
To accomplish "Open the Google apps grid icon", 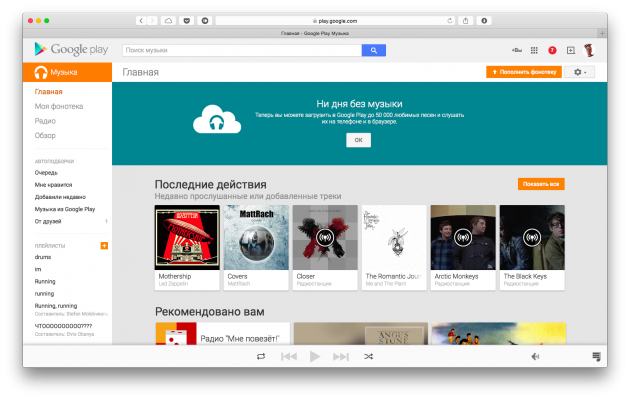I will [534, 50].
